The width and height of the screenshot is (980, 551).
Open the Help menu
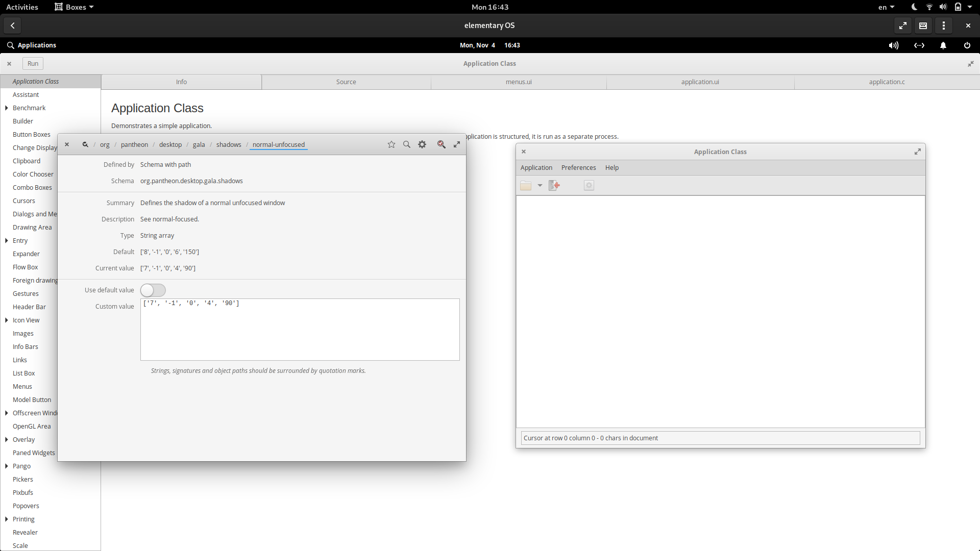(x=612, y=168)
